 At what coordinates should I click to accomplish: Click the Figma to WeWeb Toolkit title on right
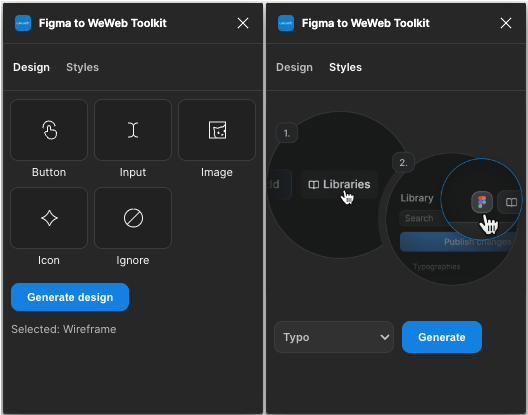coord(366,23)
